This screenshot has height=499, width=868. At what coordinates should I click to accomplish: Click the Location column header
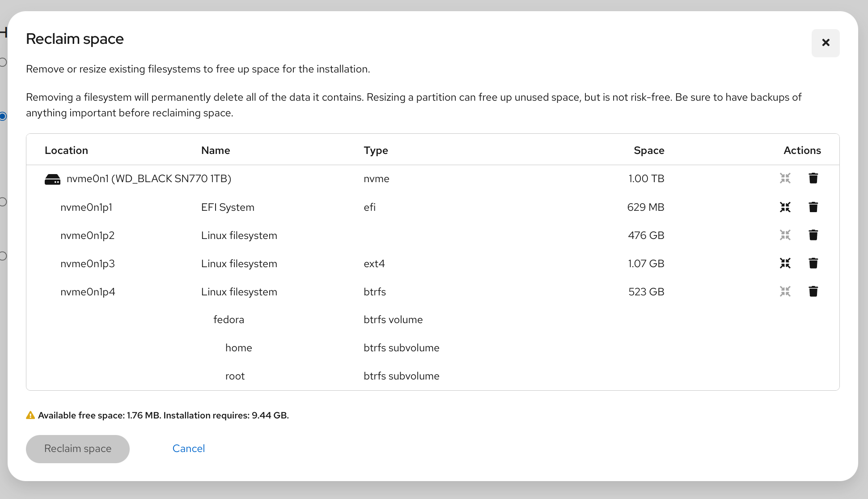66,150
